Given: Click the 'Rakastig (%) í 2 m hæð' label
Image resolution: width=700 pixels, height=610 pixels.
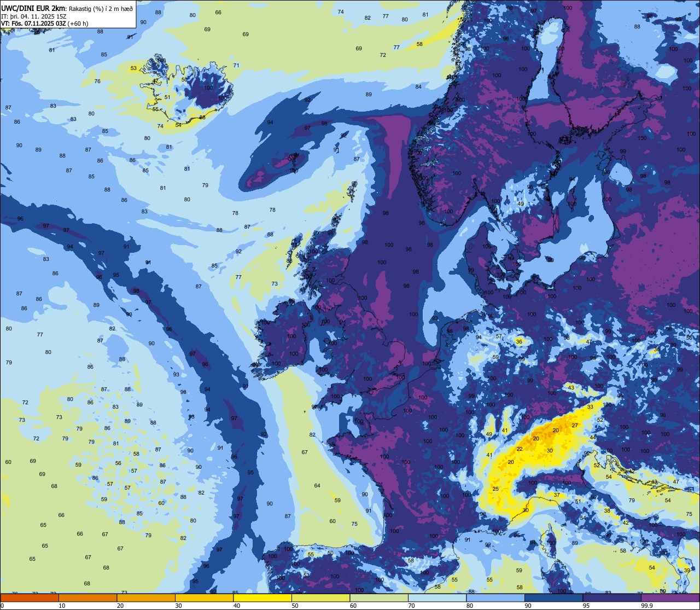Looking at the screenshot, I should pos(101,8).
